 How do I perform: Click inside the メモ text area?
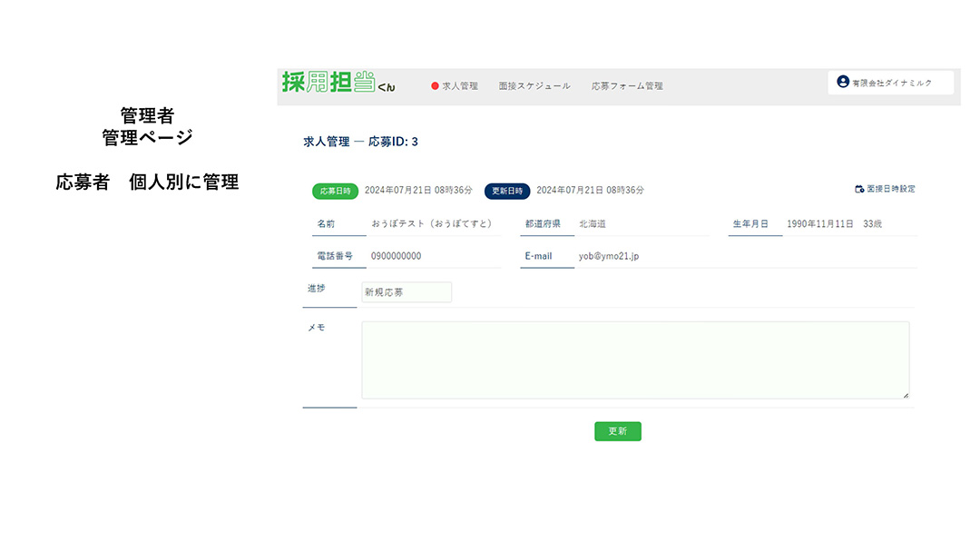click(635, 360)
